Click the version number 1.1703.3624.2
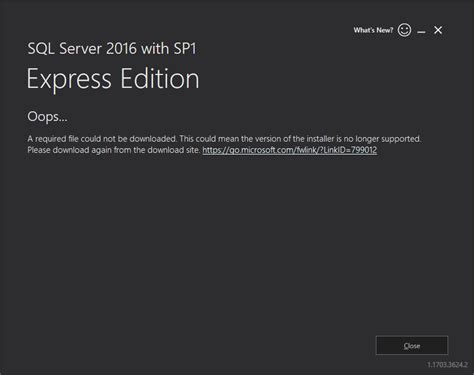The width and height of the screenshot is (474, 375). pyautogui.click(x=447, y=365)
